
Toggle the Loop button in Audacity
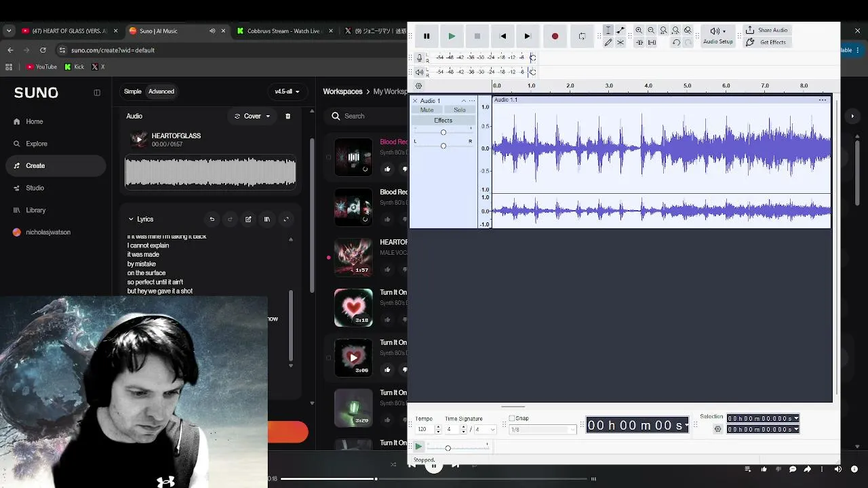(x=582, y=36)
